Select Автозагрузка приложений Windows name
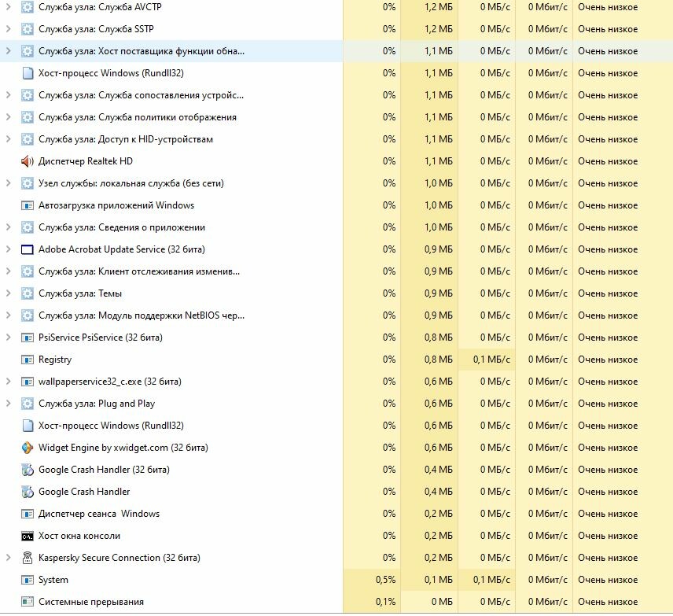The height and width of the screenshot is (616, 673). pyautogui.click(x=116, y=205)
